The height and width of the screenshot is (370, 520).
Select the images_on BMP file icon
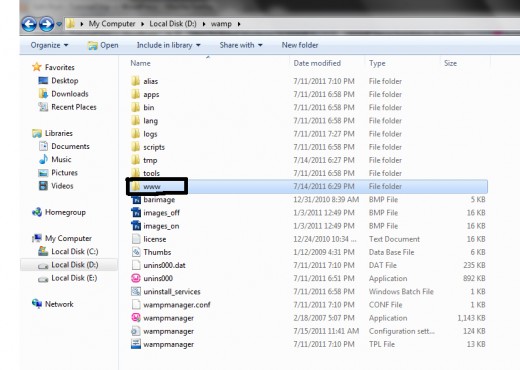(136, 226)
